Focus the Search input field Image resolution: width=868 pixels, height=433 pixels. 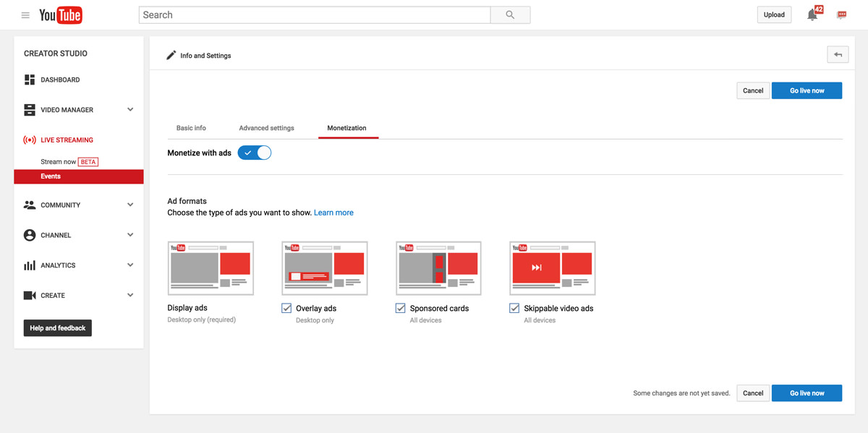click(x=315, y=15)
